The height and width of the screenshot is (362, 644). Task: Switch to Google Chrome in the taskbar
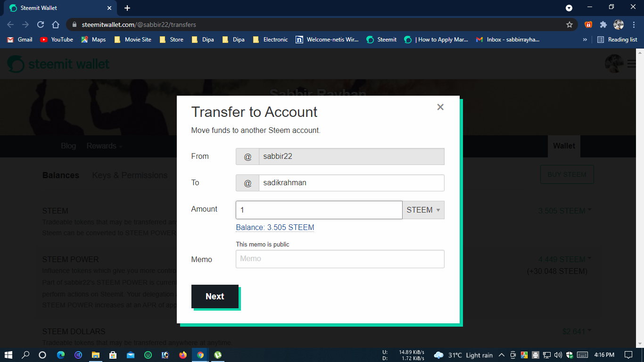tap(200, 355)
